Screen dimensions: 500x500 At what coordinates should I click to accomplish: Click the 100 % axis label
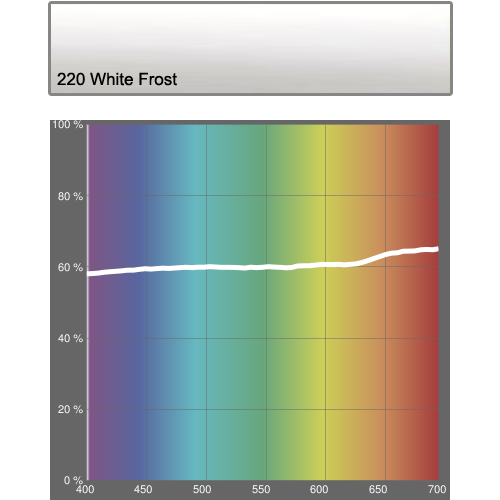click(x=68, y=125)
